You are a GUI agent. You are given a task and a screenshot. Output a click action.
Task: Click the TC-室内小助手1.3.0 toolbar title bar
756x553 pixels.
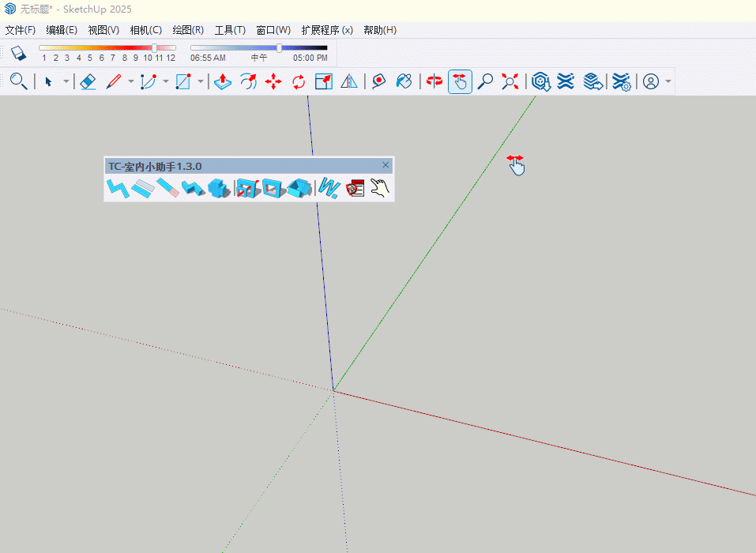248,167
